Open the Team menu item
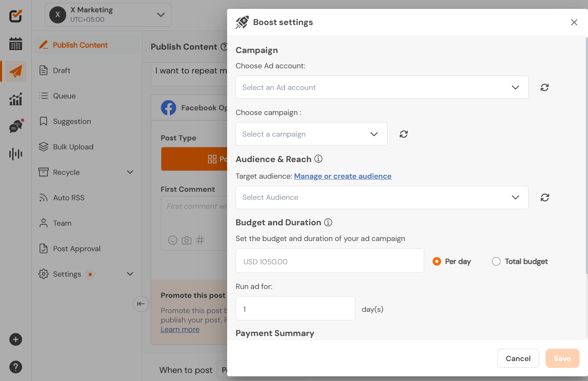The height and width of the screenshot is (381, 588). (x=87, y=223)
